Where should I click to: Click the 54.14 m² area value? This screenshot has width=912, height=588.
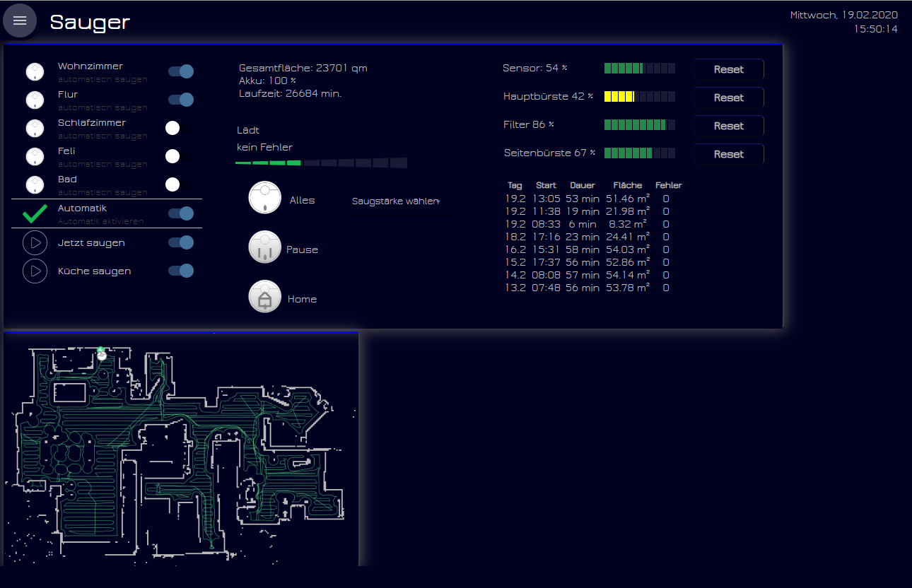point(628,275)
